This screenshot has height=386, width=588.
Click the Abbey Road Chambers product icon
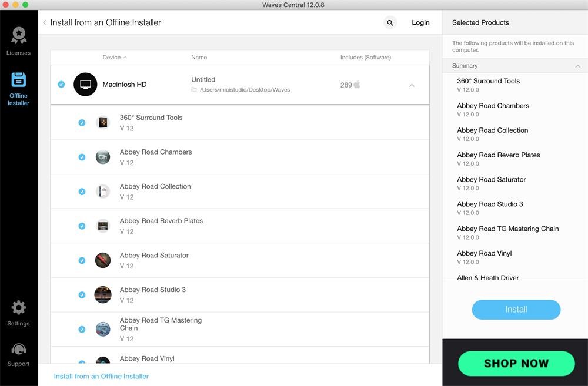pos(103,157)
